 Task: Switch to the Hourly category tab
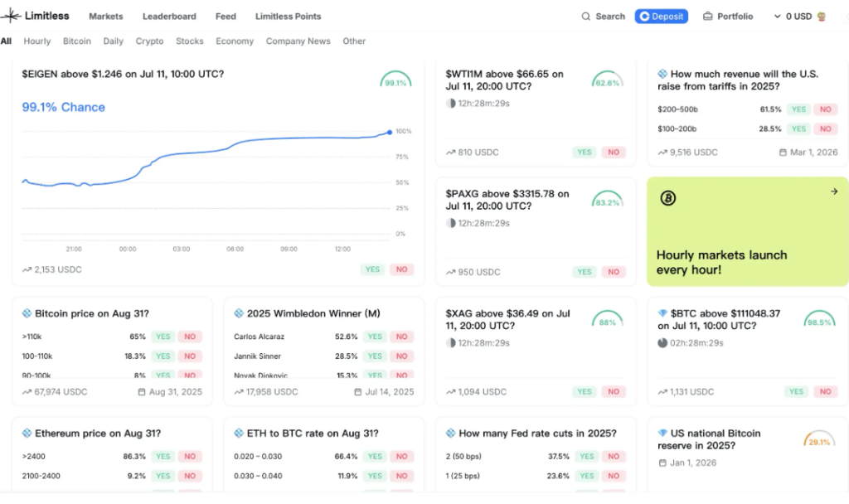pyautogui.click(x=37, y=41)
